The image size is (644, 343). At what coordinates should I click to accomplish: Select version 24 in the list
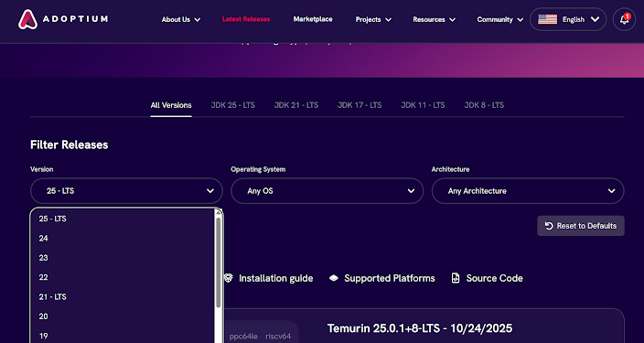click(x=123, y=238)
